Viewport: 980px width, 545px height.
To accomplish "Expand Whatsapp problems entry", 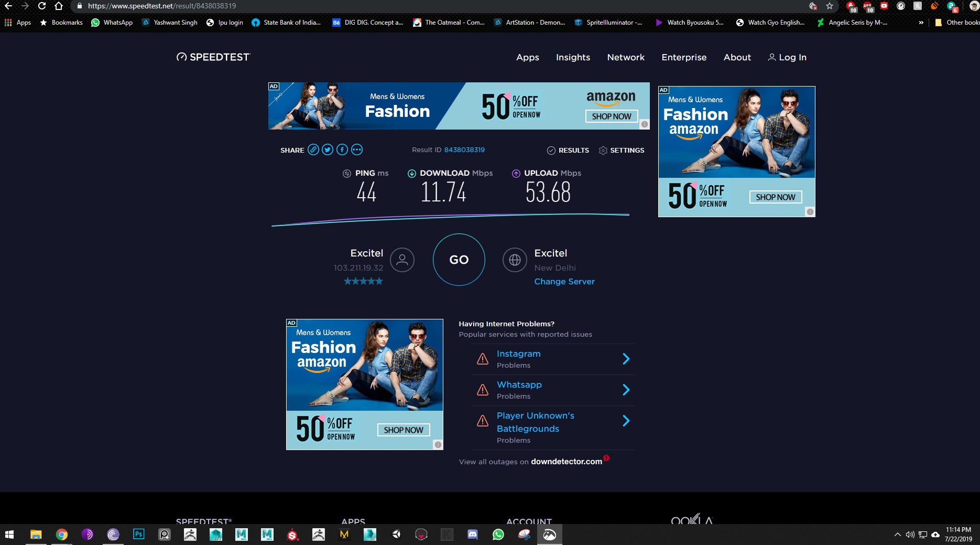I will (x=626, y=390).
